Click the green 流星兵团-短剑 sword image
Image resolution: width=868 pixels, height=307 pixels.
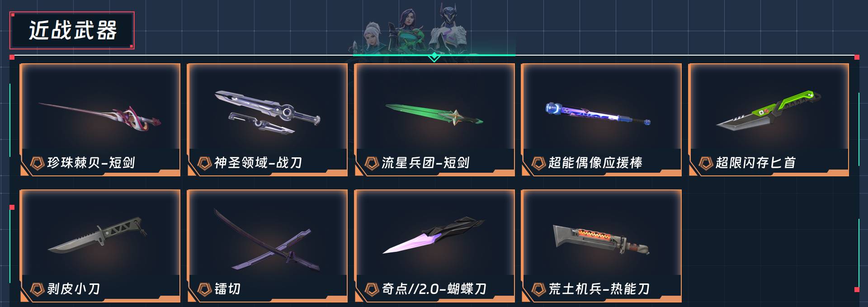(434, 115)
